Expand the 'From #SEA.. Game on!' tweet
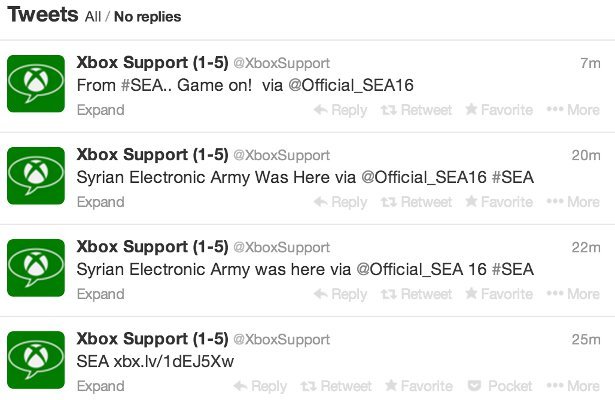615x400 pixels. 100,110
